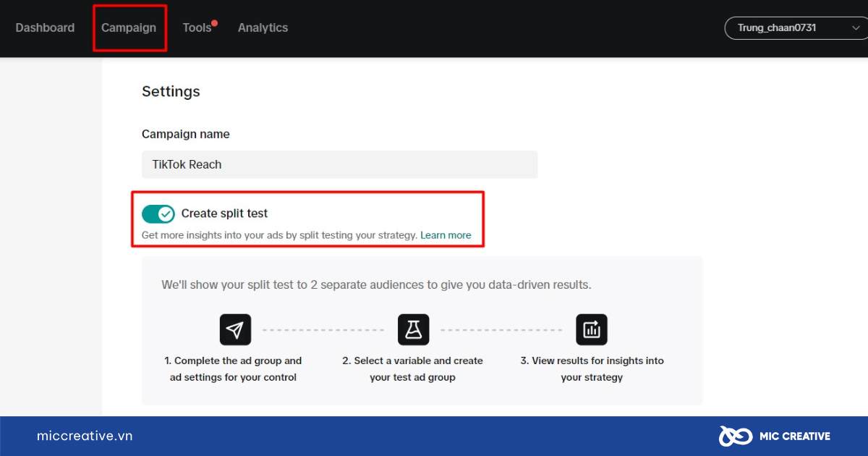Screen dimensions: 868x456
Task: Switch to the Campaign tab
Action: point(129,28)
